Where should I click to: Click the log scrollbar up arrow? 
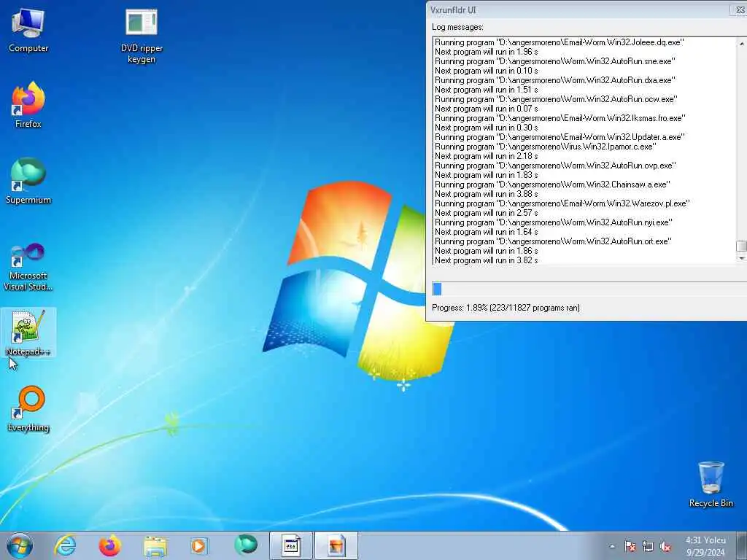click(741, 43)
